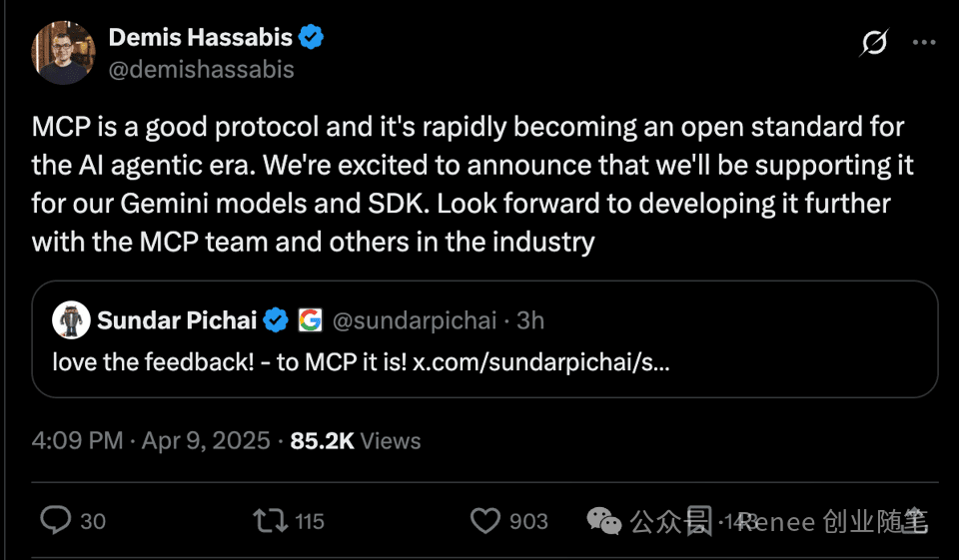This screenshot has height=560, width=959.
Task: Click the verified badge next to Sundar Pichai
Action: point(277,320)
